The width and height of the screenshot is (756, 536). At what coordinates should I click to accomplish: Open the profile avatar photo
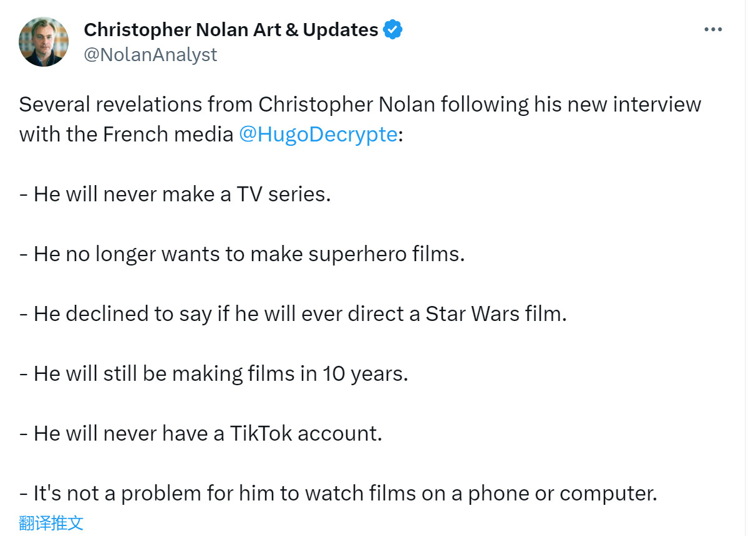pyautogui.click(x=44, y=42)
